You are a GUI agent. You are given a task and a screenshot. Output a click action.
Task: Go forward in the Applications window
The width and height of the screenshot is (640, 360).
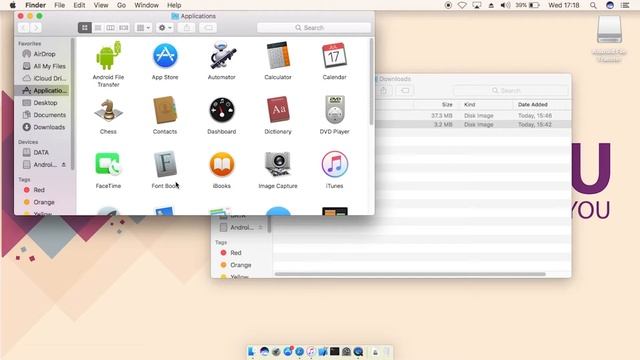[36, 28]
